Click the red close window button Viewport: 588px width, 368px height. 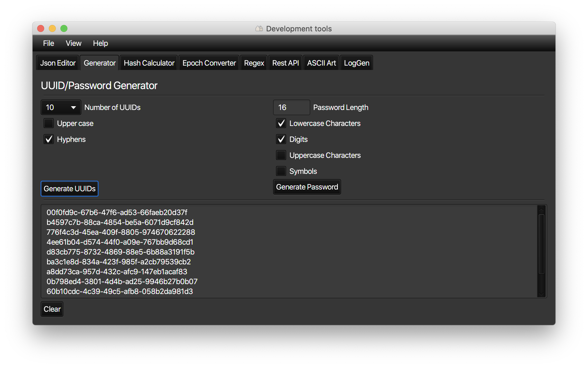41,28
